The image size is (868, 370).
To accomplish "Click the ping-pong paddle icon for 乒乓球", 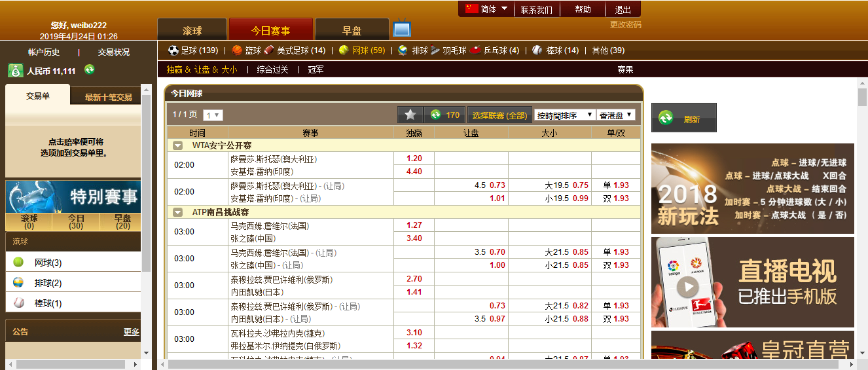I will pyautogui.click(x=476, y=50).
